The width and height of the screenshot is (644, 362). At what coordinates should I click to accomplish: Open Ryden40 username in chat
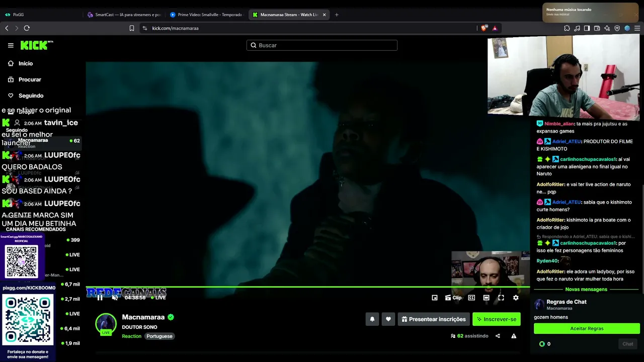547,261
